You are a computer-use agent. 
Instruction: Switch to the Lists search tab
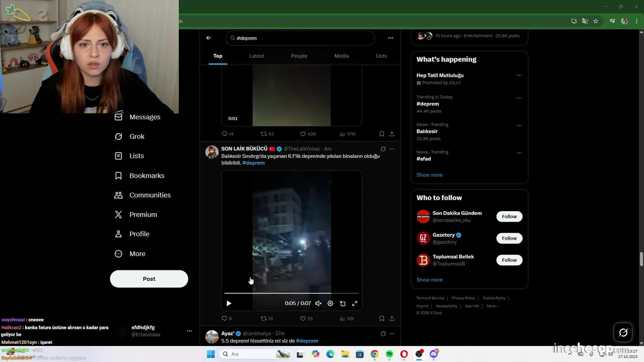coord(381,56)
